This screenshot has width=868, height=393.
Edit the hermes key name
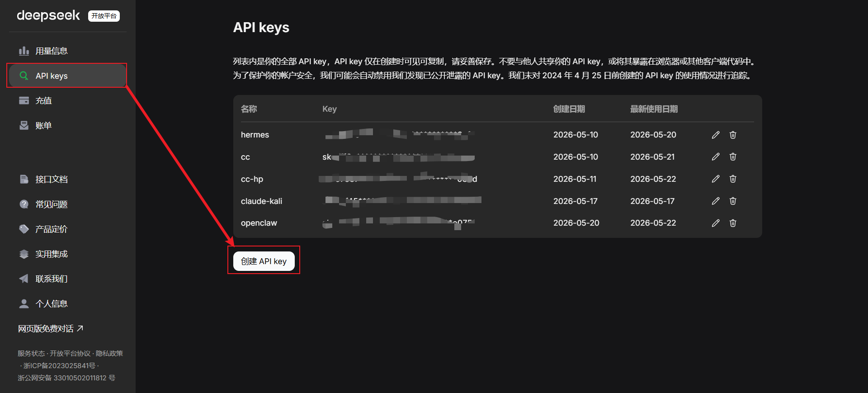tap(716, 135)
